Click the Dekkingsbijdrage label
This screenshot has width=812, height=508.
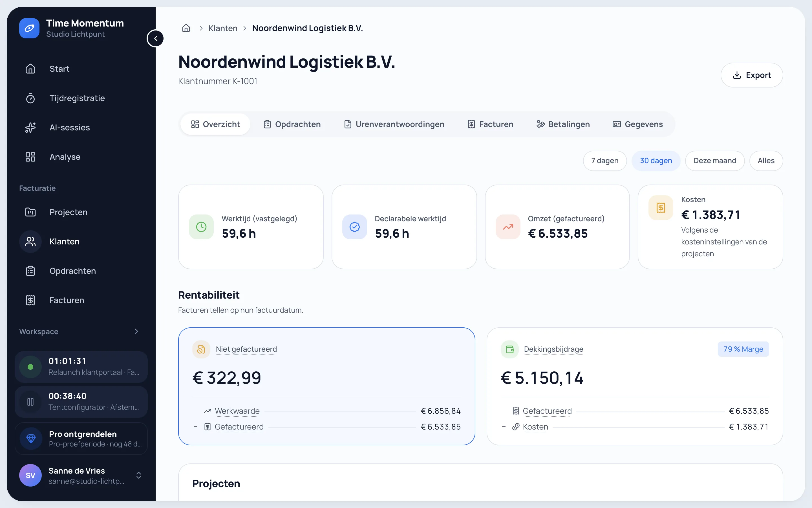pyautogui.click(x=554, y=349)
